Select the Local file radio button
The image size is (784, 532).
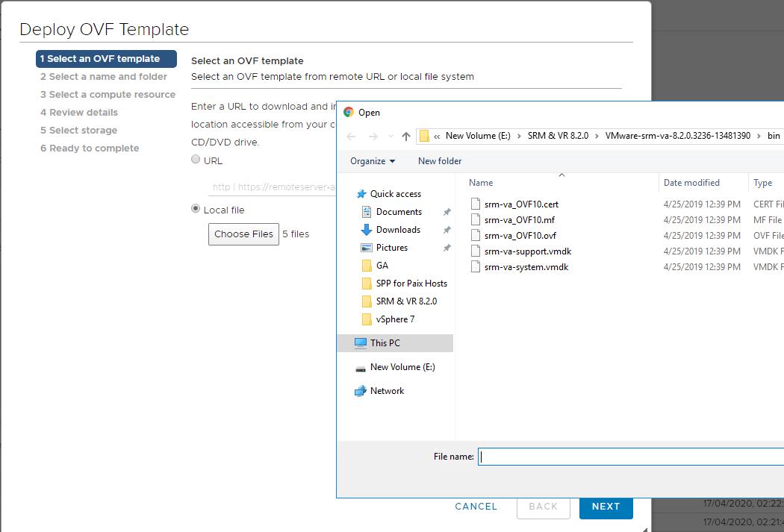pos(196,209)
